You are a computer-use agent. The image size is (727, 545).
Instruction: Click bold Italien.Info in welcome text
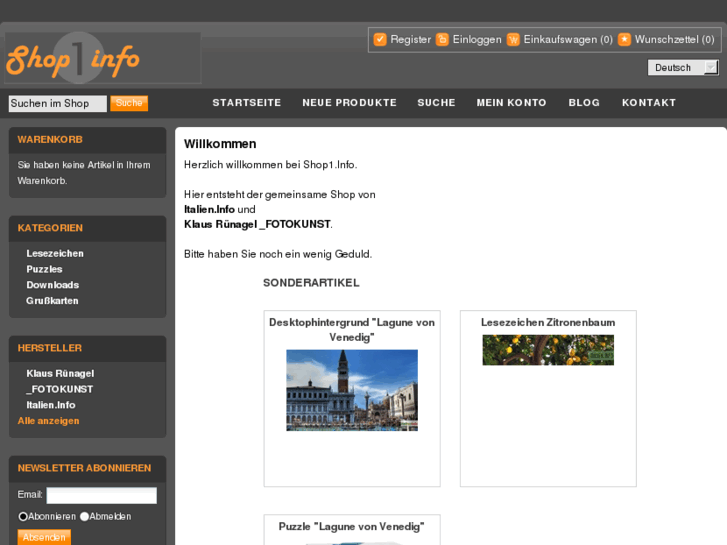pyautogui.click(x=209, y=210)
